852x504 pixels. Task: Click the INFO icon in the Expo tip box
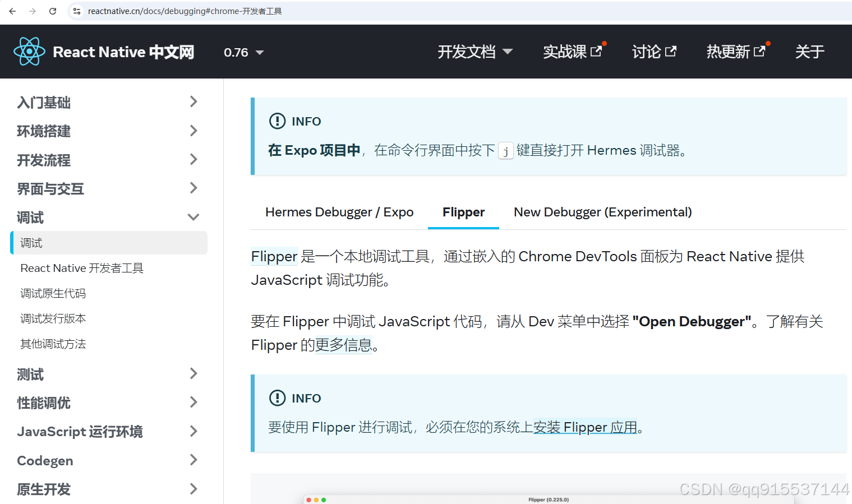tap(277, 121)
